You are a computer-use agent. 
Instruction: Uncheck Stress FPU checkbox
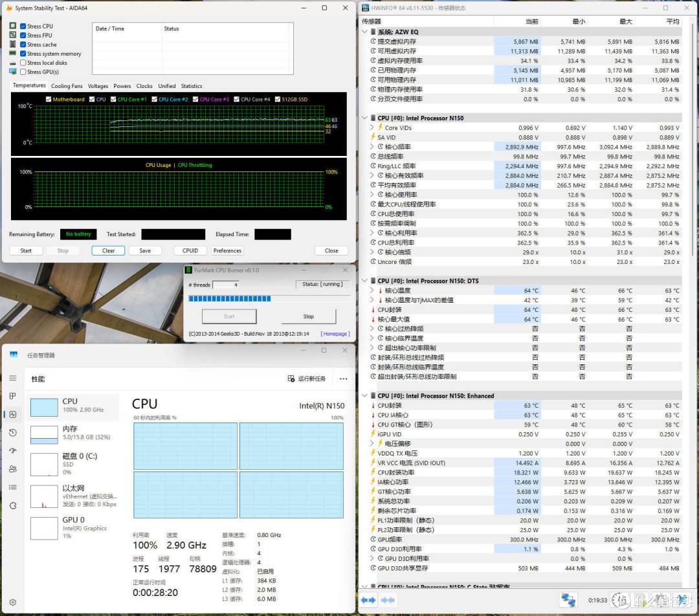coord(23,36)
